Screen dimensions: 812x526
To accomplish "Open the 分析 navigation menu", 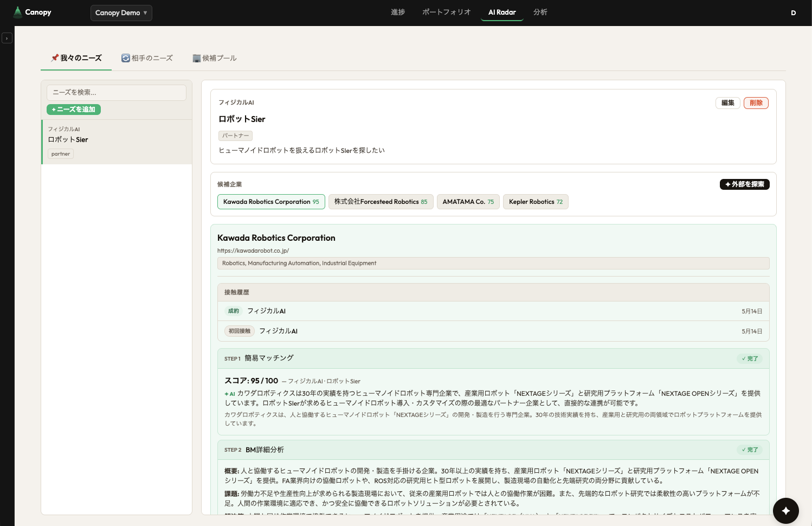I will coord(540,12).
